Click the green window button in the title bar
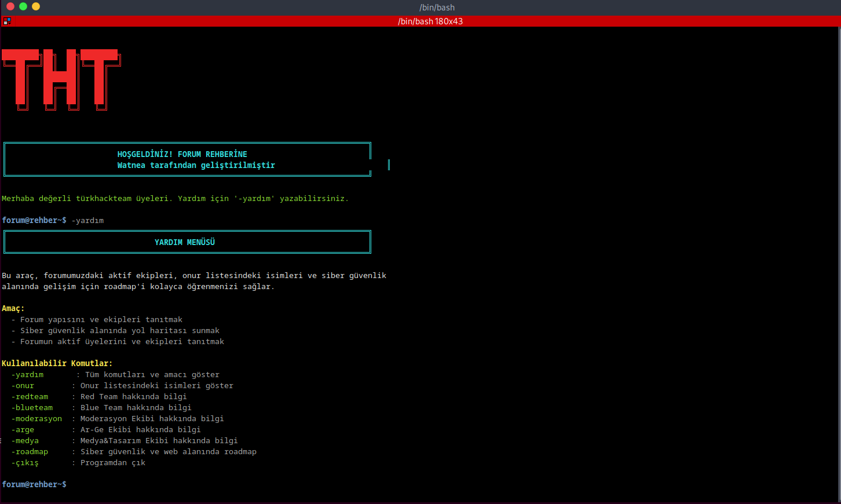This screenshot has height=504, width=841. click(23, 6)
